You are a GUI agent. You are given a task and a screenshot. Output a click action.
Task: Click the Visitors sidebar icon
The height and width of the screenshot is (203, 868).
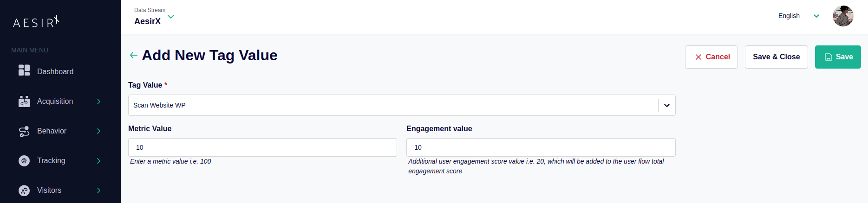tap(24, 190)
